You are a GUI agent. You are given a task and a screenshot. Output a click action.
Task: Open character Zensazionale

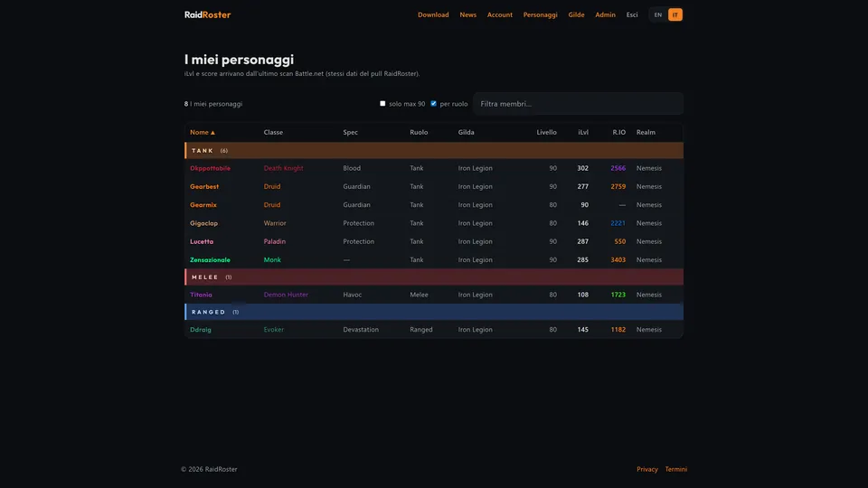pos(210,259)
